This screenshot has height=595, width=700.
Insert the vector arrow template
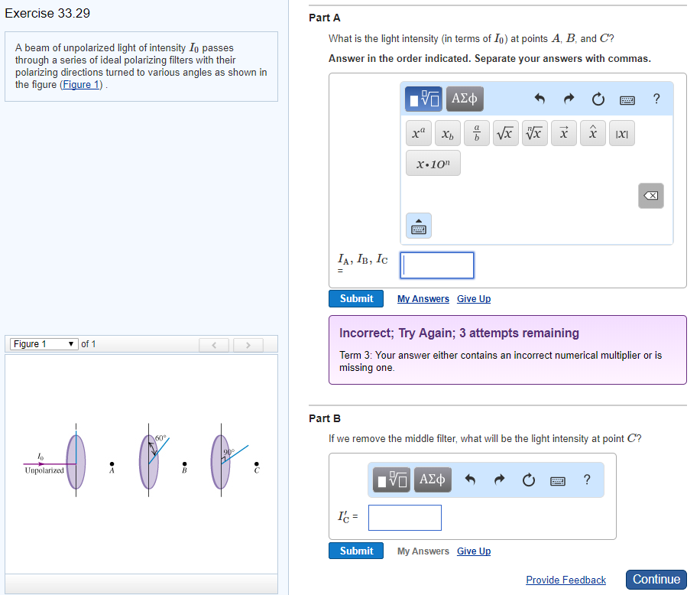(563, 132)
